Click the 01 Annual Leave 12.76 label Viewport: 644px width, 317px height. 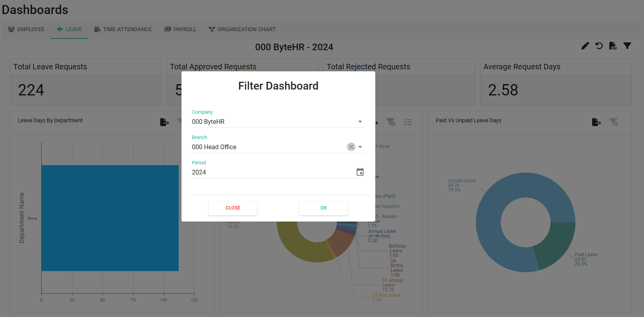coord(392,285)
